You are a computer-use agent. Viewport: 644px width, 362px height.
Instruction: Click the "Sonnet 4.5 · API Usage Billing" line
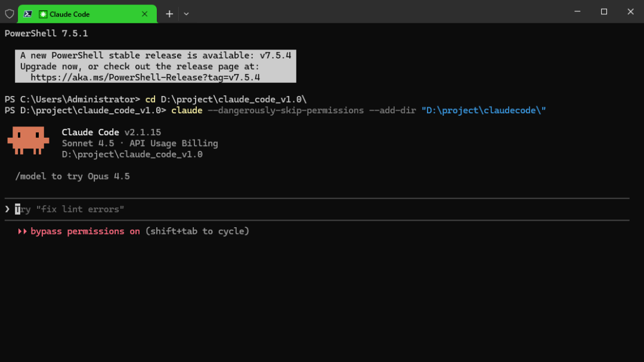point(140,143)
